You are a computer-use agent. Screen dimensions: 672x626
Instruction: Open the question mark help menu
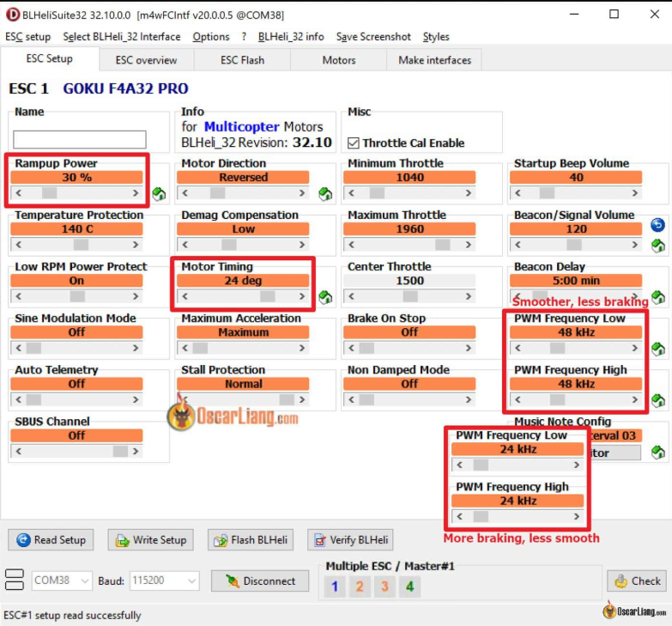244,37
